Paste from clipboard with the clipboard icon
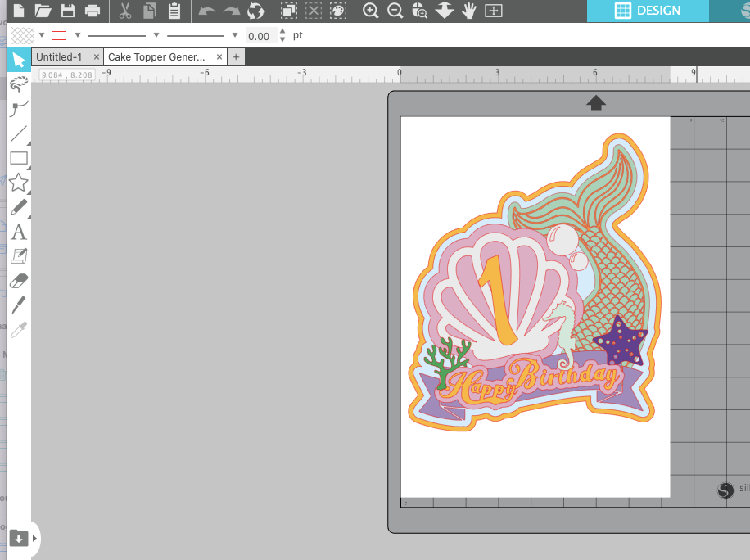 174,11
